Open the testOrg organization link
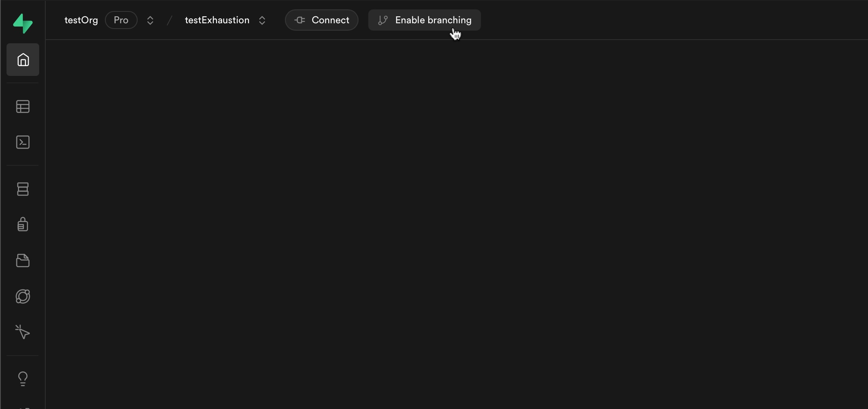 click(x=81, y=20)
